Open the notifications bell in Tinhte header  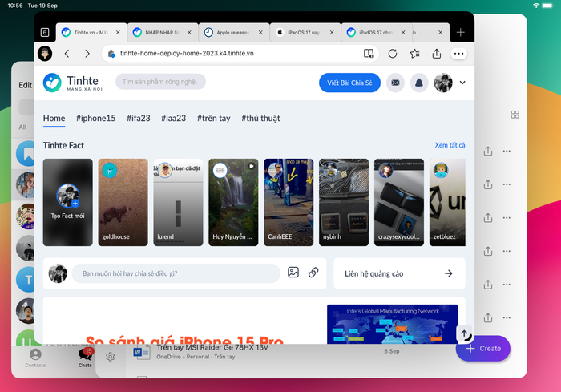tap(418, 83)
